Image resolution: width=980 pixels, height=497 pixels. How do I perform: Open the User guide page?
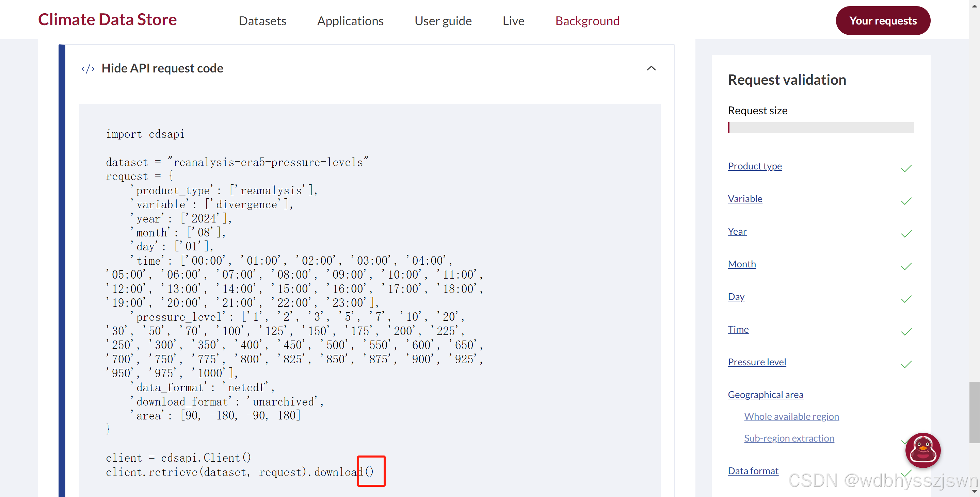click(443, 20)
